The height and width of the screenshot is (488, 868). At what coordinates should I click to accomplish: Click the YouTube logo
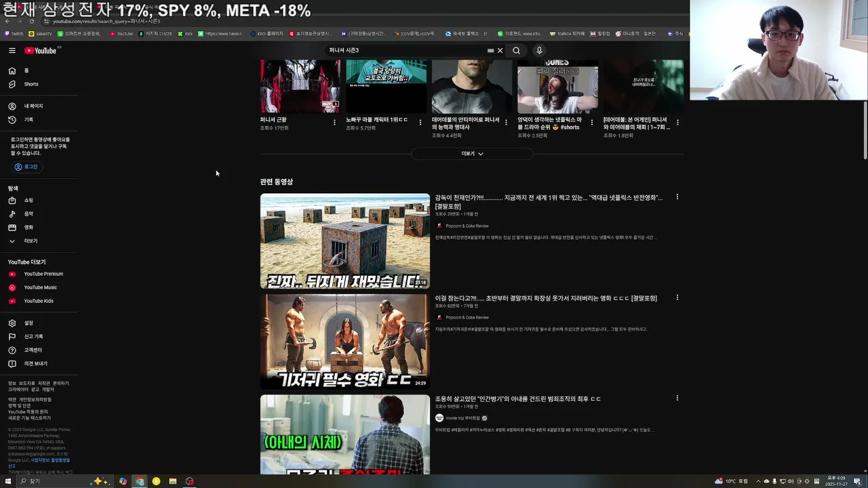click(41, 50)
